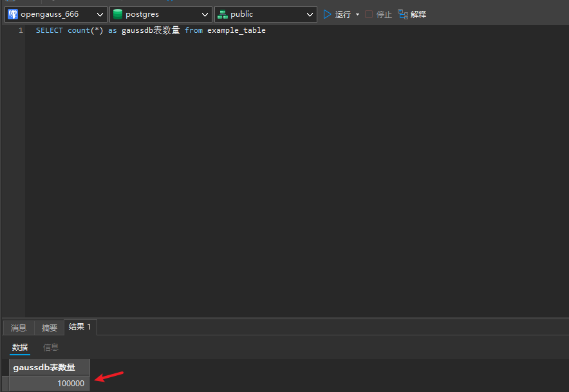Click the gaussdb表数量 column header
This screenshot has height=392, width=569.
(x=50, y=368)
